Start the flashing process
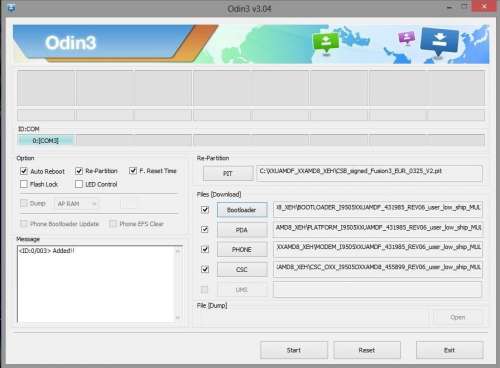This screenshot has height=368, width=500. [294, 350]
